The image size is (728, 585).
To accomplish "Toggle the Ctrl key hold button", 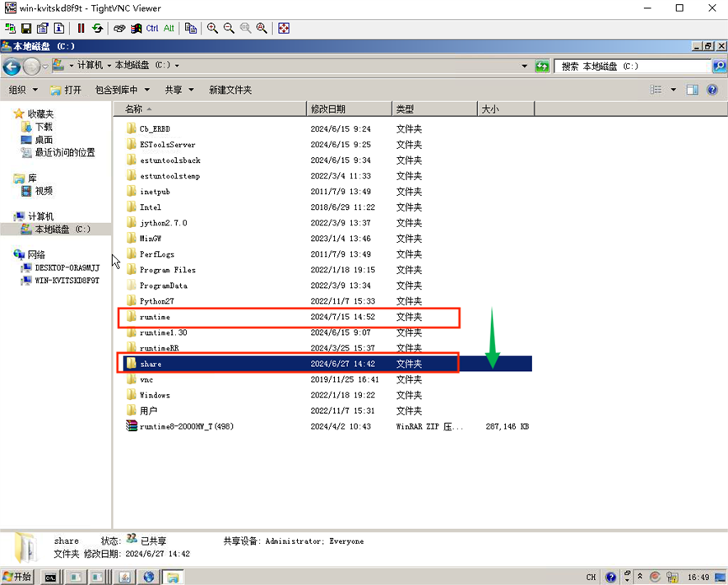I will pyautogui.click(x=152, y=28).
